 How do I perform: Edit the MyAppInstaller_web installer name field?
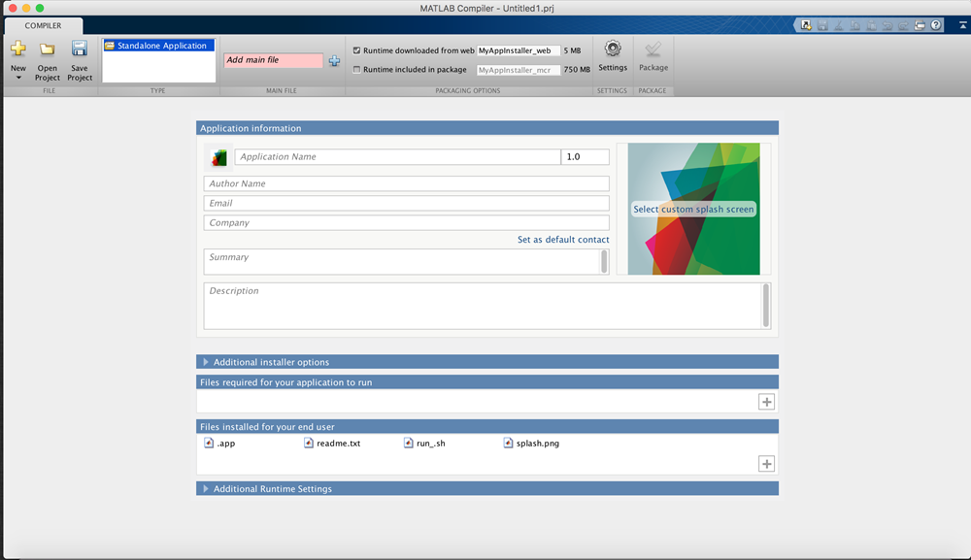[x=519, y=50]
